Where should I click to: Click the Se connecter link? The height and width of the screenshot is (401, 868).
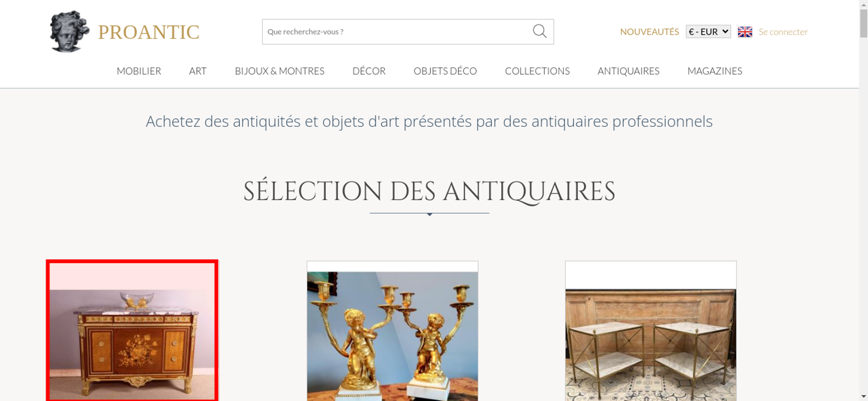pos(783,32)
